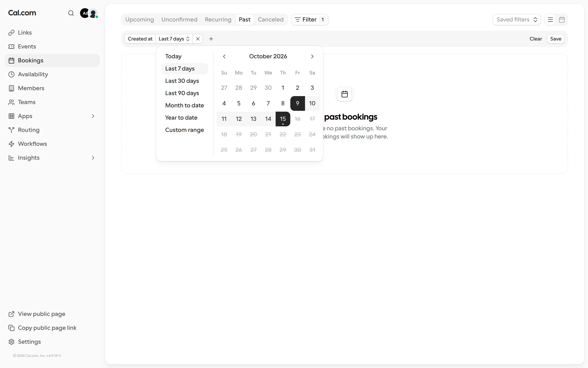The height and width of the screenshot is (368, 588).
Task: Pick October 9 in calendar
Action: (x=298, y=103)
